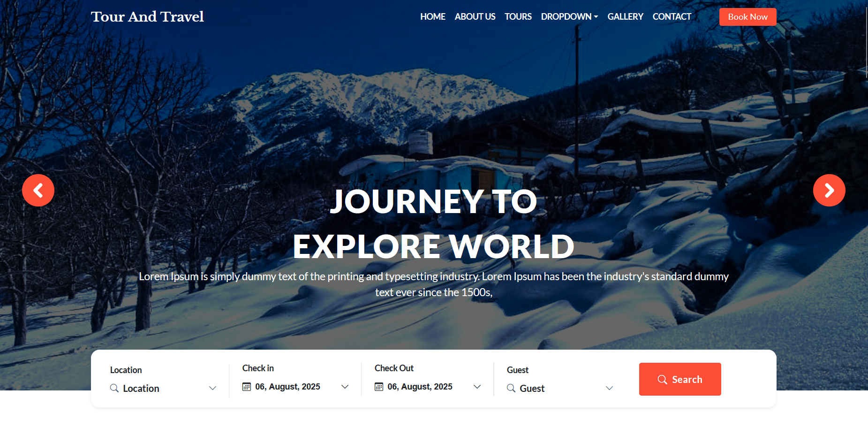Open the ABOUT US menu item
Image resolution: width=868 pixels, height=428 pixels.
pyautogui.click(x=475, y=17)
